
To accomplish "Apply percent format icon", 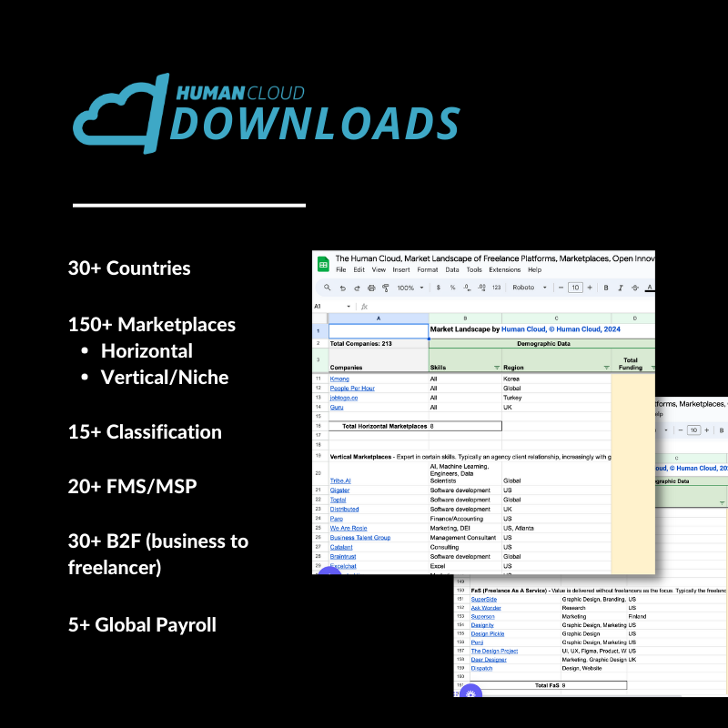I will (452, 288).
